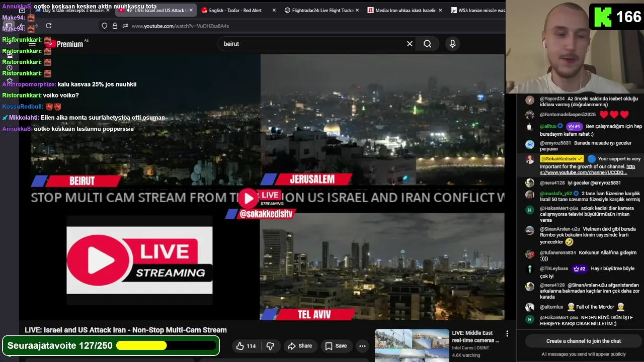Viewport: 644px width, 362px height.
Task: Close the 'Media: Iran uhkaa' tab
Action: pos(440,10)
